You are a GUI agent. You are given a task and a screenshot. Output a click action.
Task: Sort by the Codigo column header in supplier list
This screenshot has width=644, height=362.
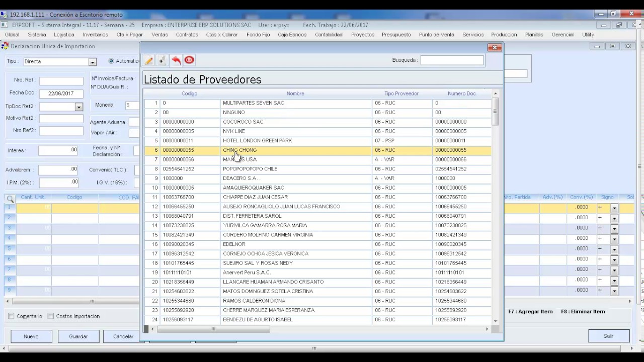[x=190, y=94]
